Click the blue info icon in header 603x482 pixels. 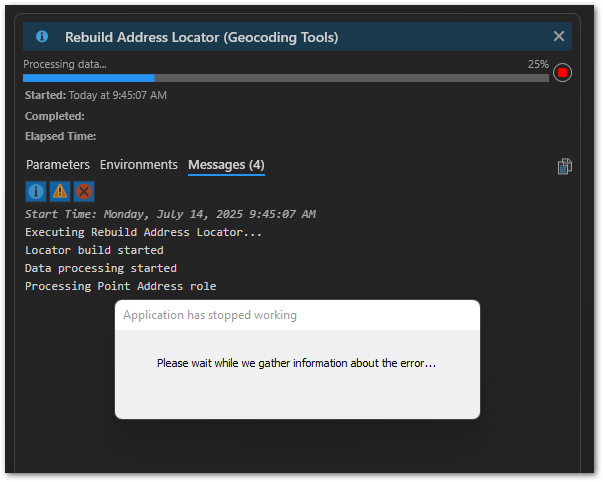click(42, 37)
